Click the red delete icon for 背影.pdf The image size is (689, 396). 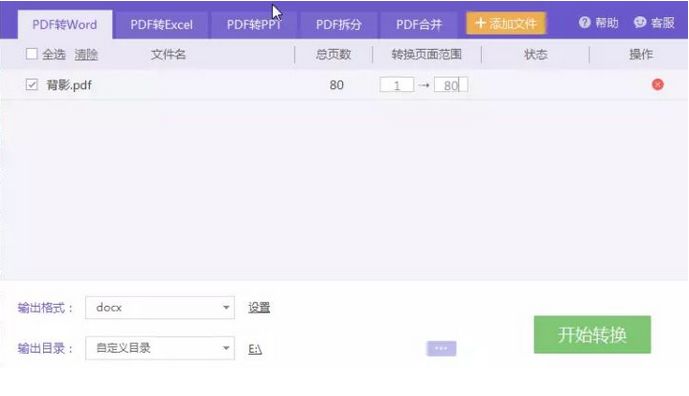pos(657,84)
